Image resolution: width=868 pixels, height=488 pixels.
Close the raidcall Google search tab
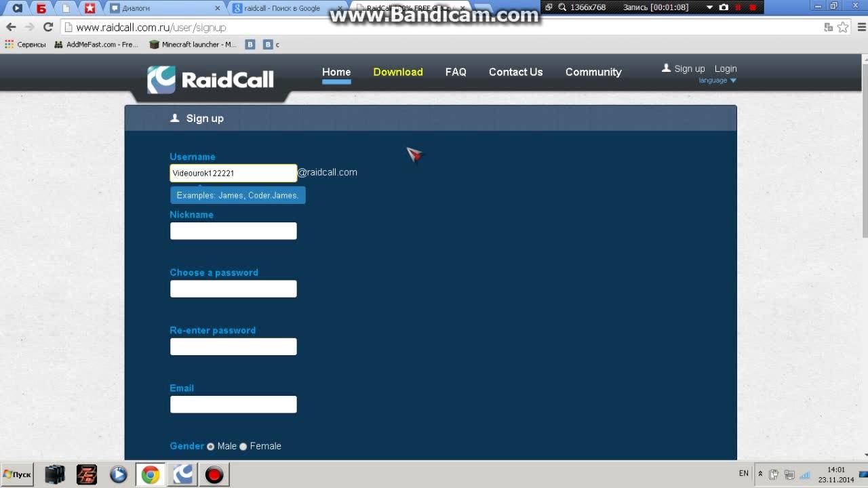(x=340, y=8)
